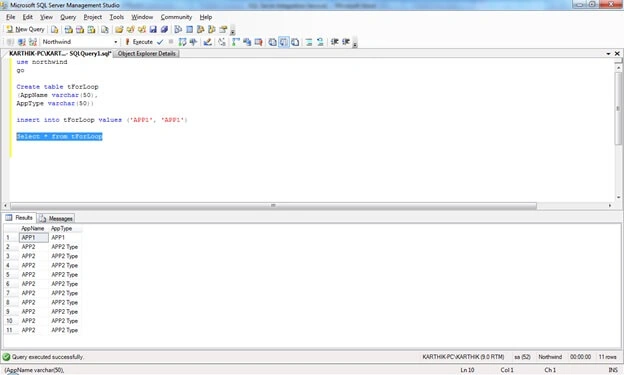The height and width of the screenshot is (375, 624).
Task: Switch output to Results to File
Action: tap(295, 42)
